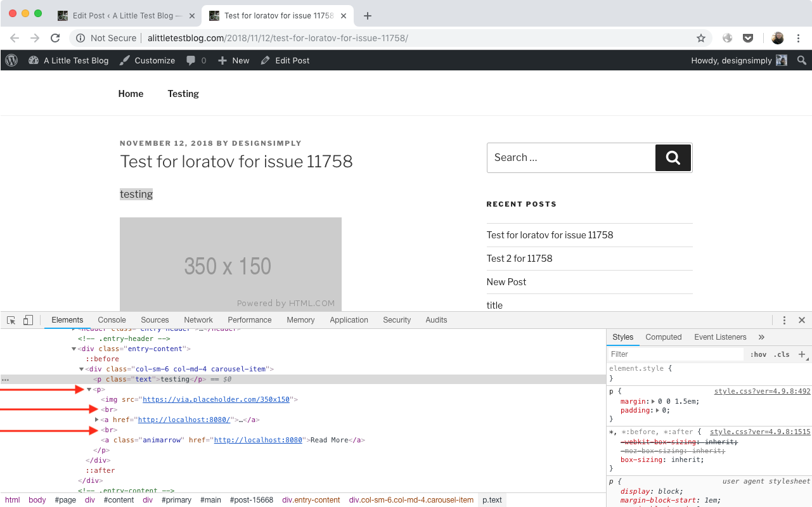Select p.text breadcrumb item
Viewport: 812px width, 507px height.
(492, 500)
